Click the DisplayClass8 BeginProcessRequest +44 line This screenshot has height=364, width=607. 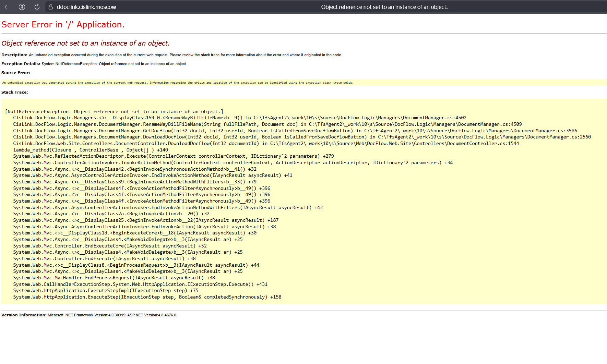pyautogui.click(x=136, y=265)
